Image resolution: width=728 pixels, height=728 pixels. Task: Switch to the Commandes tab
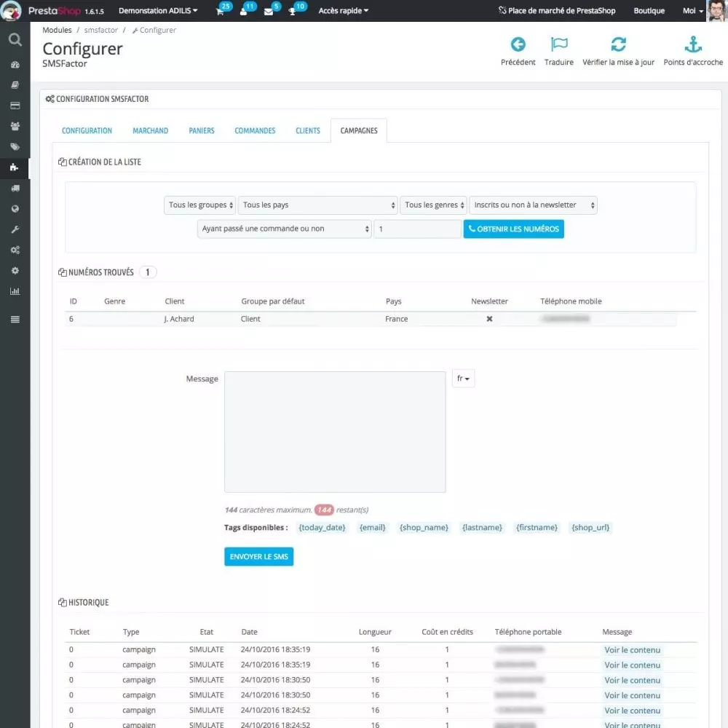255,131
